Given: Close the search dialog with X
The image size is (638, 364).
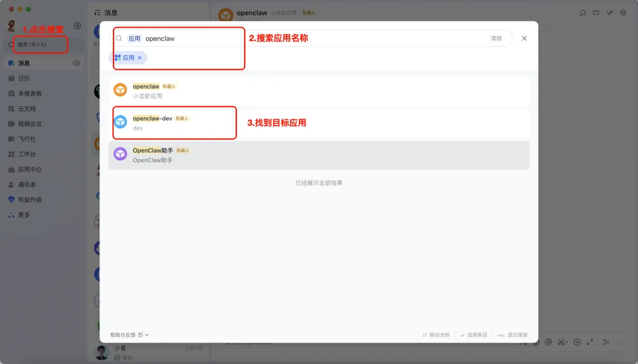Looking at the screenshot, I should tap(525, 38).
